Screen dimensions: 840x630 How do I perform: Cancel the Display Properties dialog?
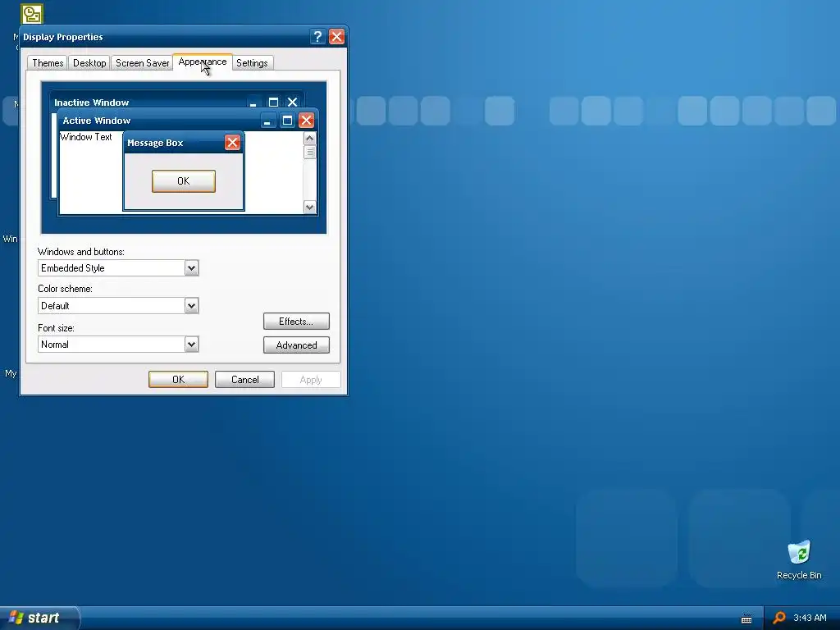(x=244, y=379)
